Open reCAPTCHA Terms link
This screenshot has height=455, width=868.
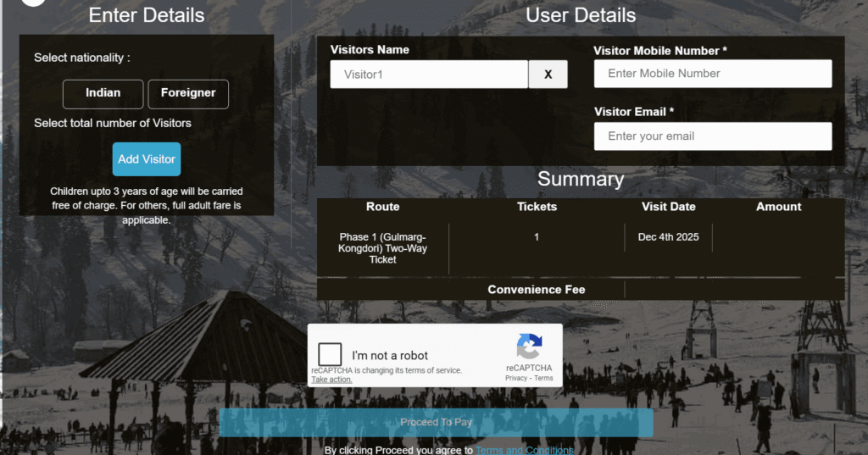pyautogui.click(x=543, y=378)
